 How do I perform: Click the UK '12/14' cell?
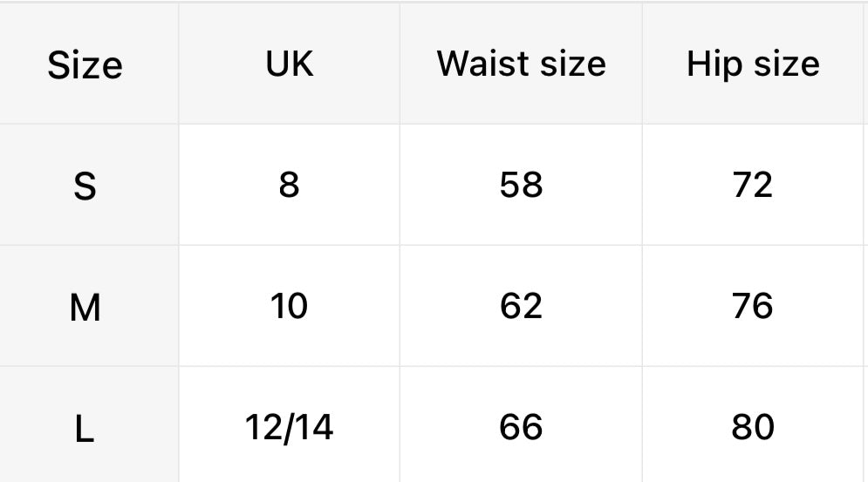pyautogui.click(x=289, y=427)
